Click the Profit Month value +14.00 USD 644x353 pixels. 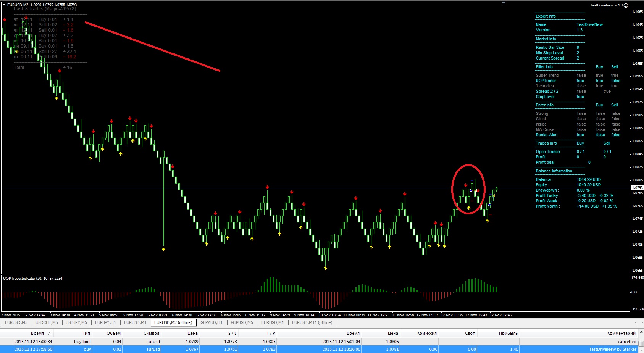(588, 206)
